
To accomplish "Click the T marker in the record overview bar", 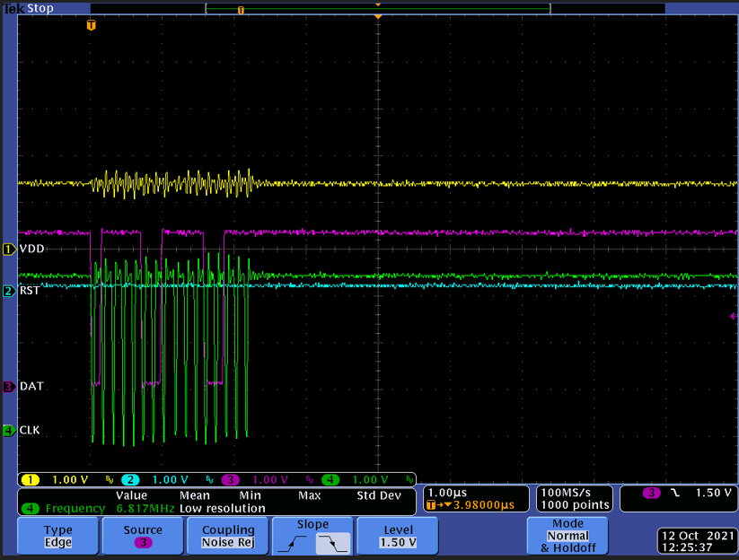I will (x=241, y=11).
